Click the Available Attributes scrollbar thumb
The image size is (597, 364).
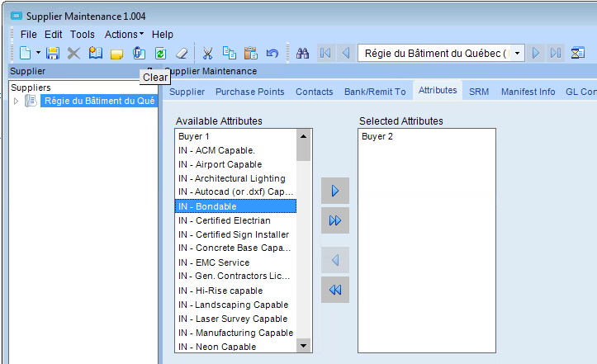[303, 152]
